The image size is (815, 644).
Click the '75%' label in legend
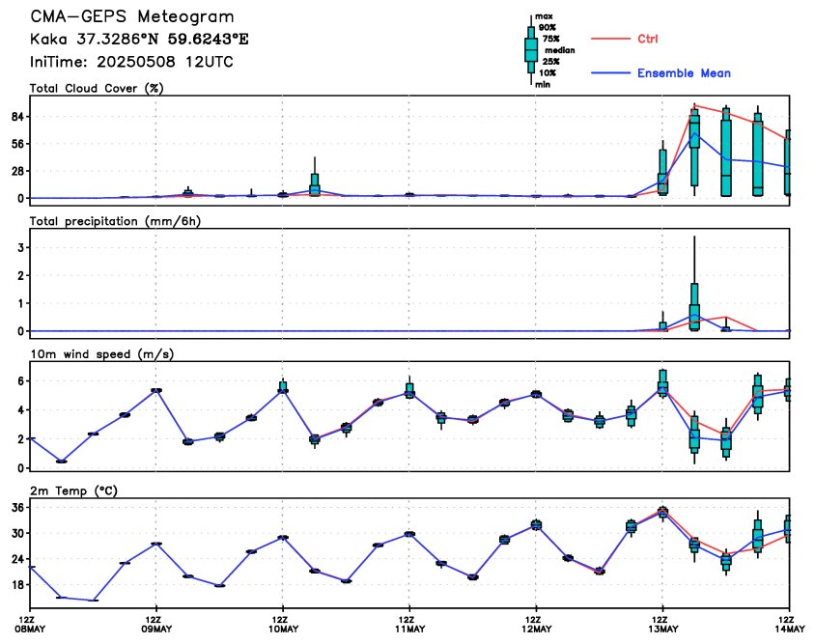pyautogui.click(x=551, y=39)
